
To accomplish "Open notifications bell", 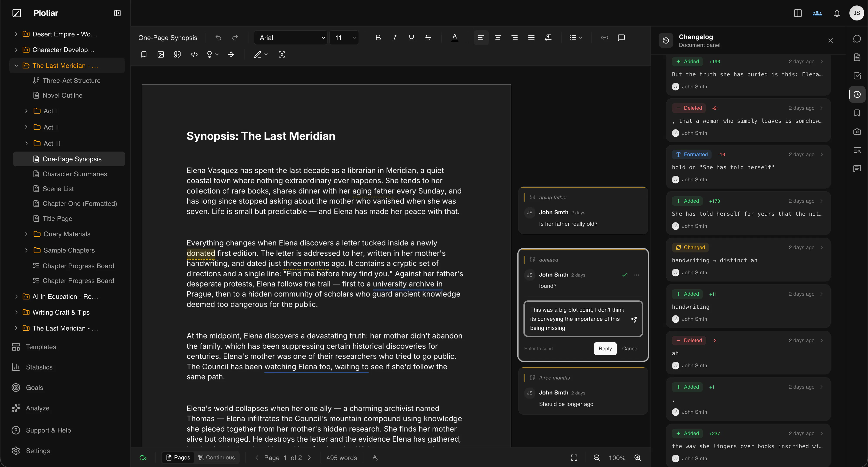I will (837, 13).
